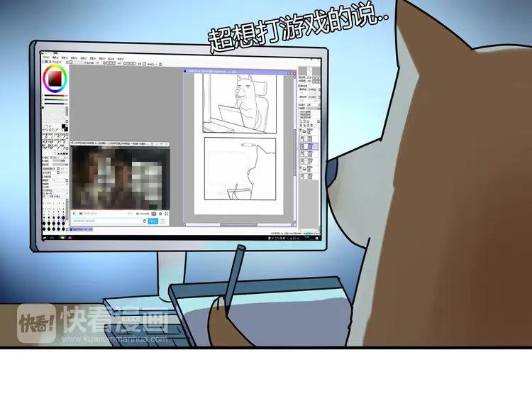
Task: Choose the highlighted brush size dot
Action: pyautogui.click(x=62, y=218)
